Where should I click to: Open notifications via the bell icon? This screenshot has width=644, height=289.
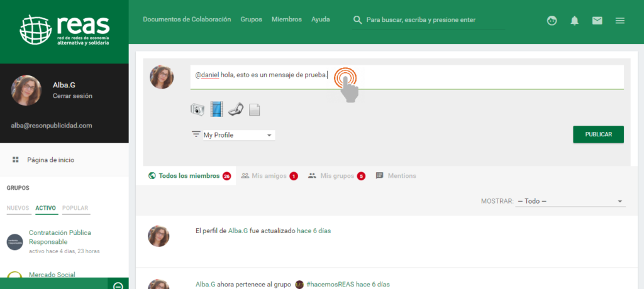pos(574,21)
